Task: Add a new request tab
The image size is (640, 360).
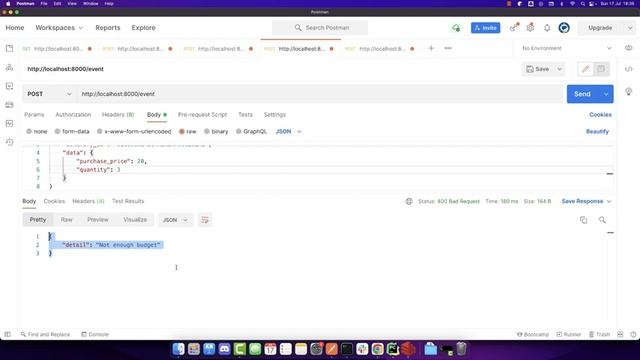Action: pyautogui.click(x=431, y=48)
